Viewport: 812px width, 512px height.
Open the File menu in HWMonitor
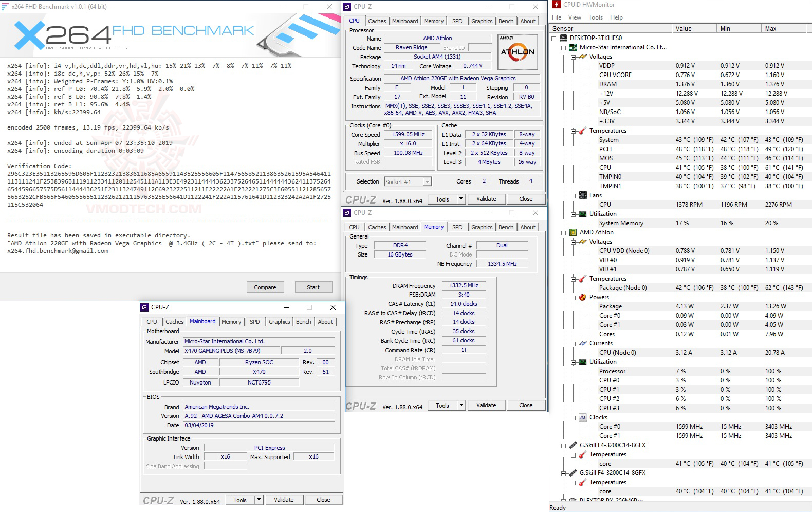(557, 17)
